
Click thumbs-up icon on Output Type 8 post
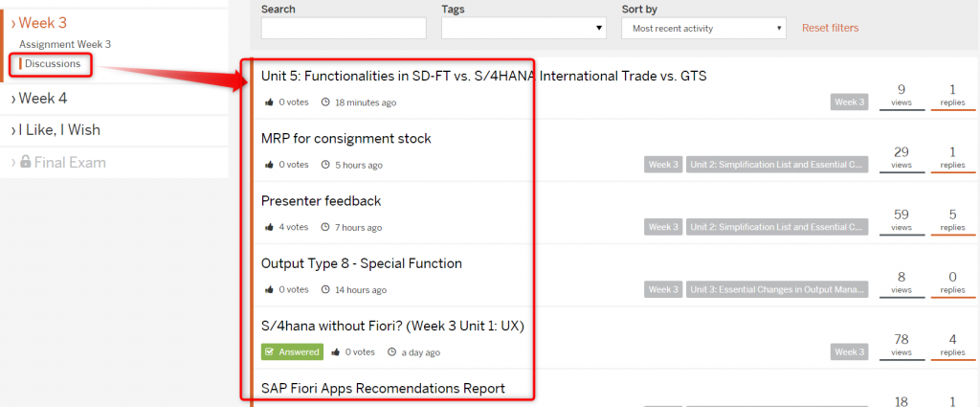click(x=269, y=290)
